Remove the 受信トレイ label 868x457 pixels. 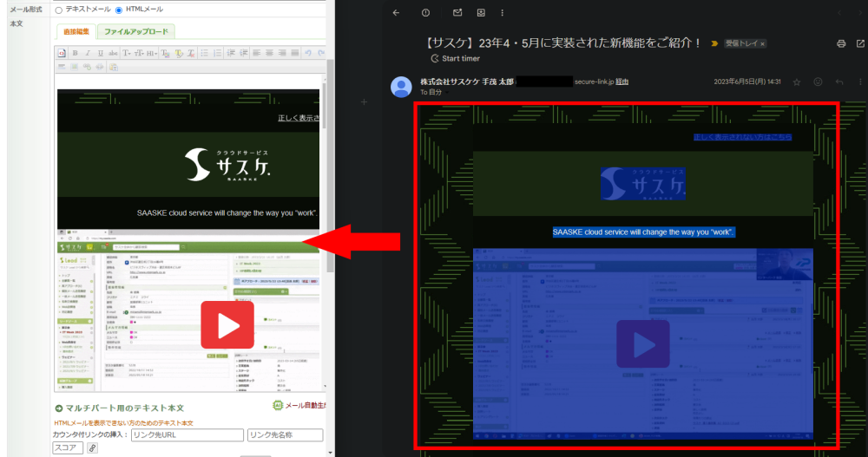762,43
